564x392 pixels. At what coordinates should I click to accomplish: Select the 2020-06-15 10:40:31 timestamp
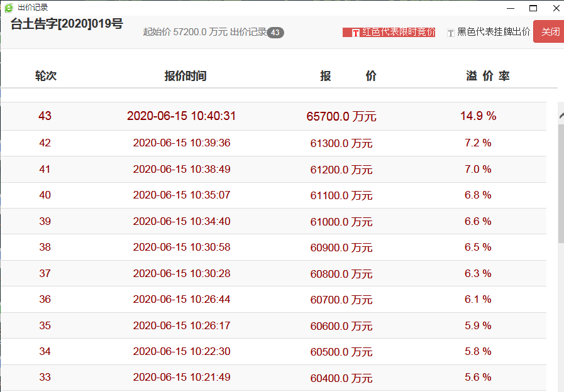tap(181, 116)
